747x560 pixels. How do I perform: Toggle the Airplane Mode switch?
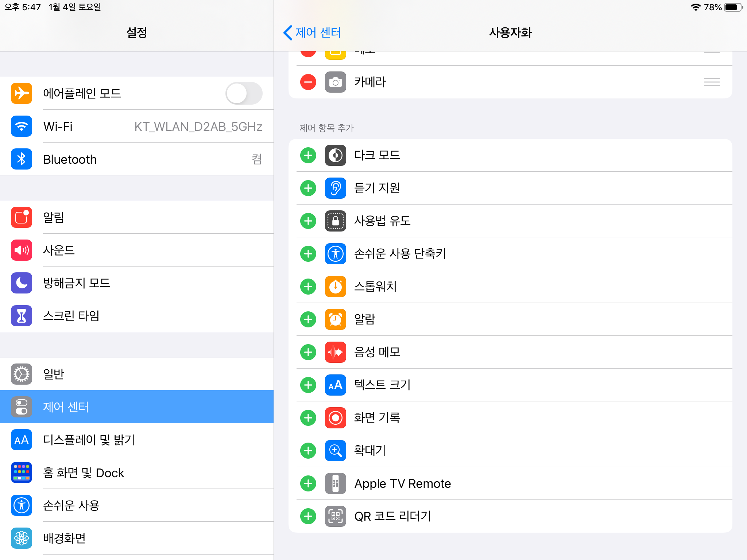click(244, 93)
